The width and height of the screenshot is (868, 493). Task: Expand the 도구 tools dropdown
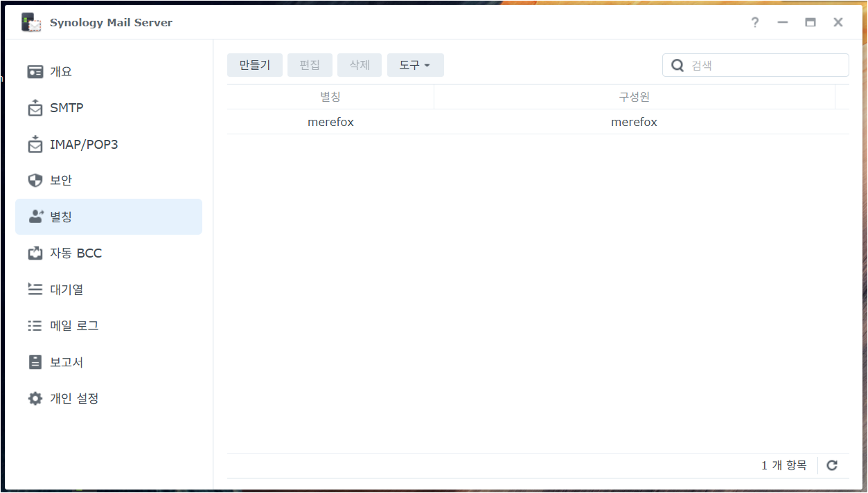[x=415, y=64]
